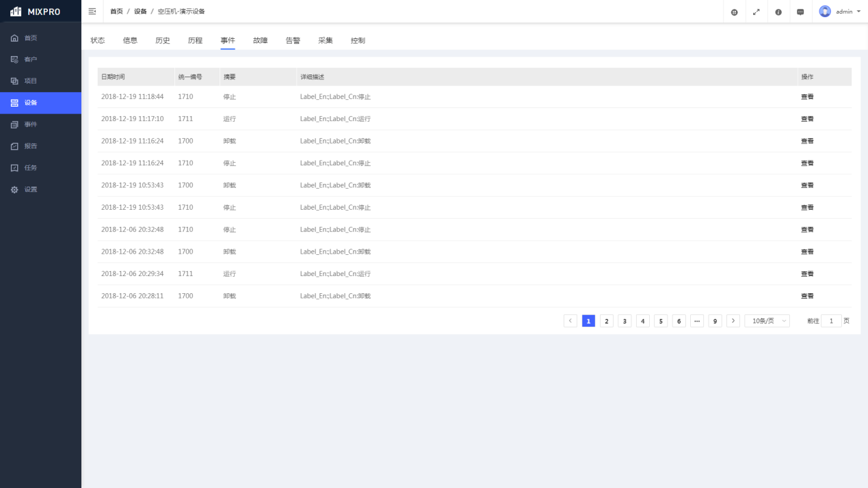868x488 pixels.
Task: Switch to the 故障 tab
Action: click(260, 40)
